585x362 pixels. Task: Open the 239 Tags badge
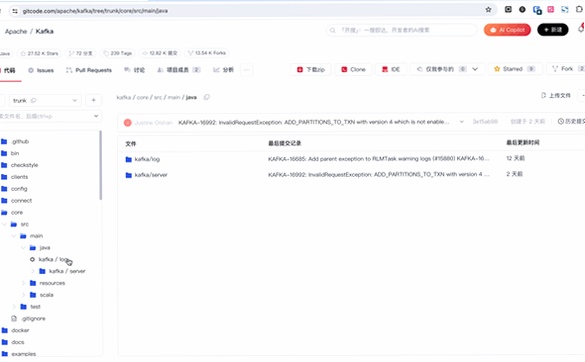[x=118, y=53]
